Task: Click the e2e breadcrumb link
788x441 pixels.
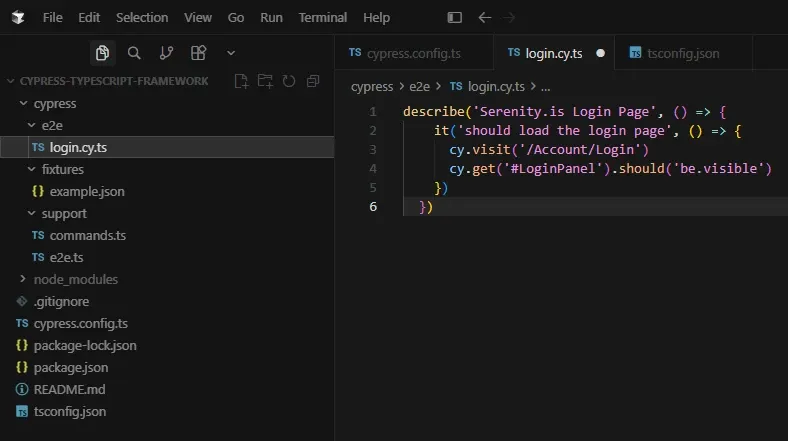Action: 419,86
